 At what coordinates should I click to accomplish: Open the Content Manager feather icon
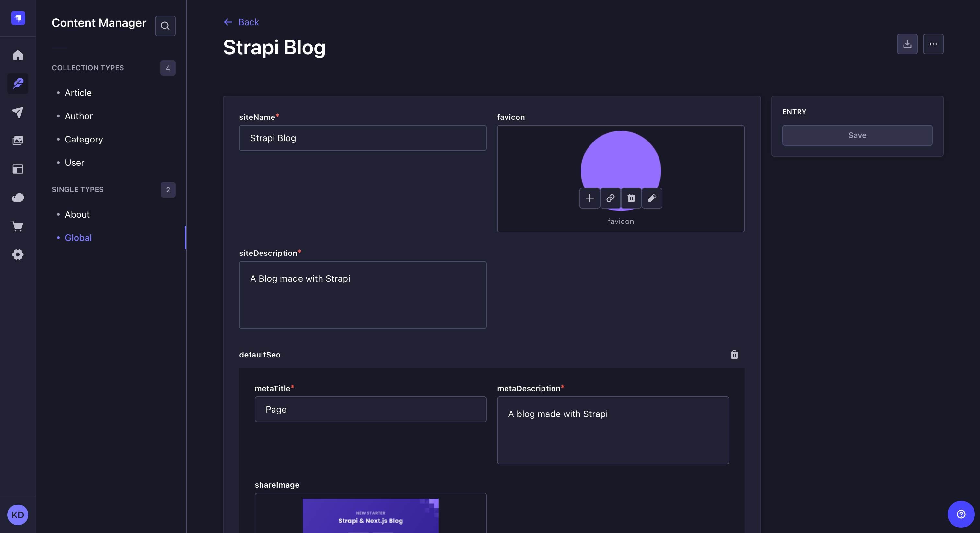(17, 84)
